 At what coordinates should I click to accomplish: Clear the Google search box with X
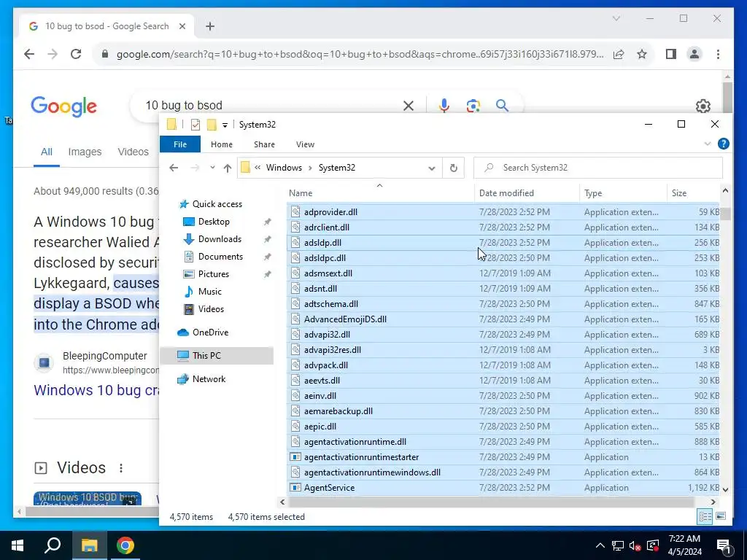pyautogui.click(x=409, y=105)
